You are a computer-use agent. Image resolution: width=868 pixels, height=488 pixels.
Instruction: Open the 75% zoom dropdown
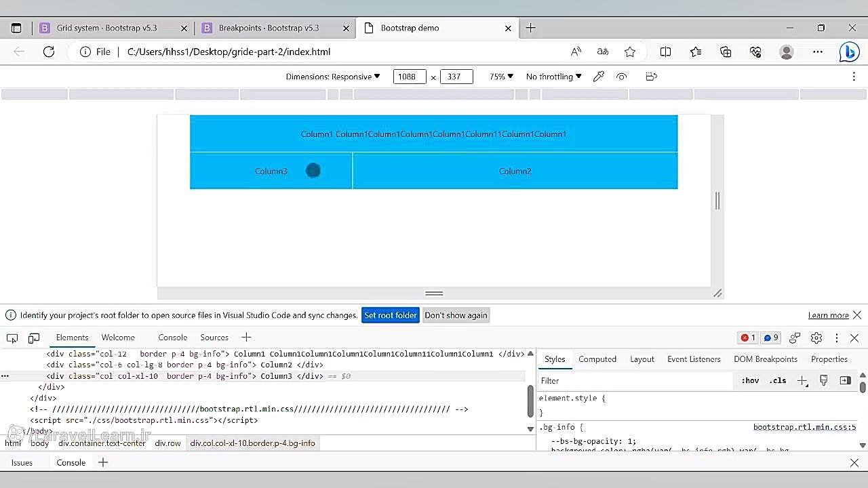pyautogui.click(x=502, y=77)
